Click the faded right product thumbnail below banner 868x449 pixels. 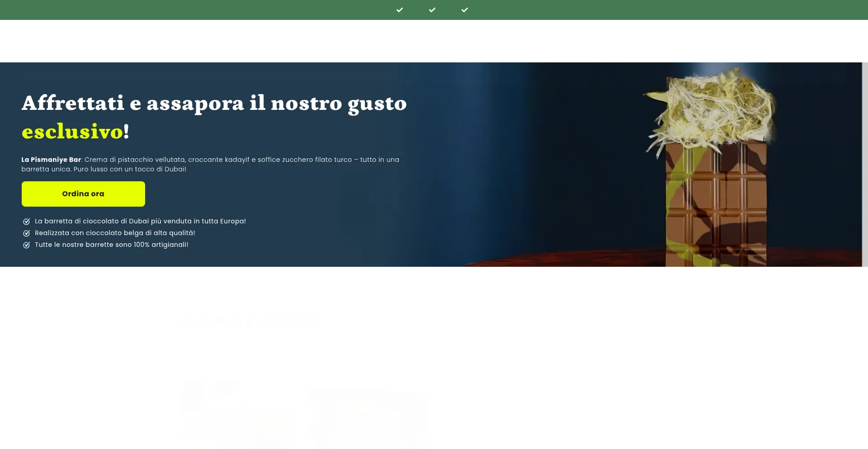click(x=367, y=416)
